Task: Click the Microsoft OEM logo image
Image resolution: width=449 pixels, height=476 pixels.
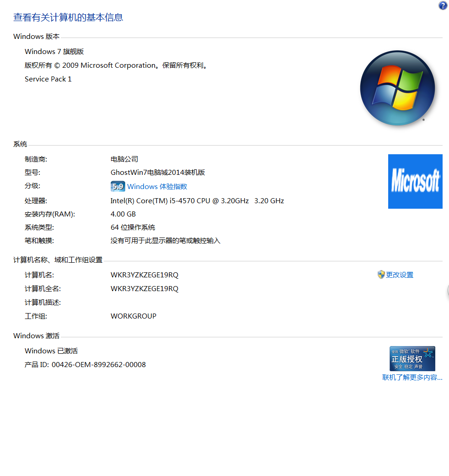Action: point(415,182)
